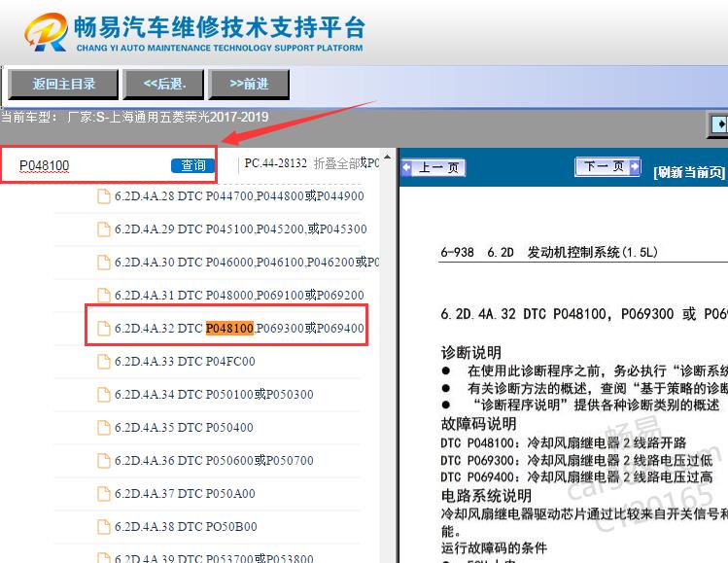Screen dimensions: 728x563
Task: Open tree item 6.2D.4A.28 DTC P044700
Action: [239, 196]
